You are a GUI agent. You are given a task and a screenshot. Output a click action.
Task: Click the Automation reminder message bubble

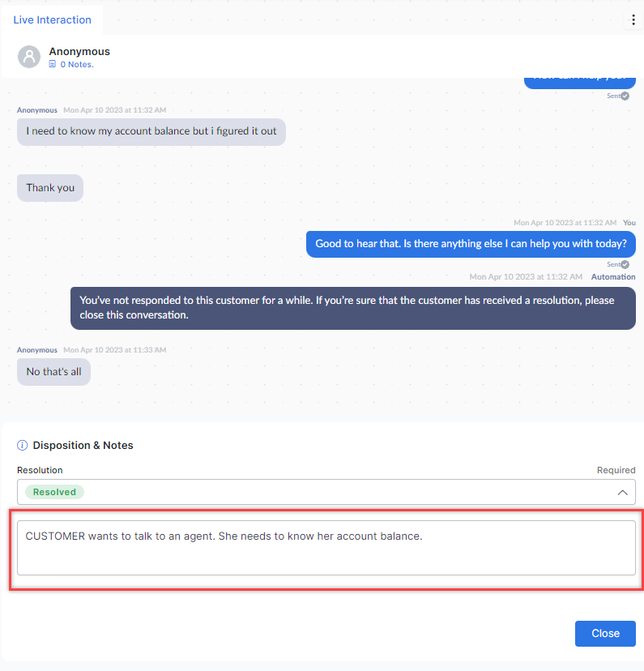tap(353, 308)
